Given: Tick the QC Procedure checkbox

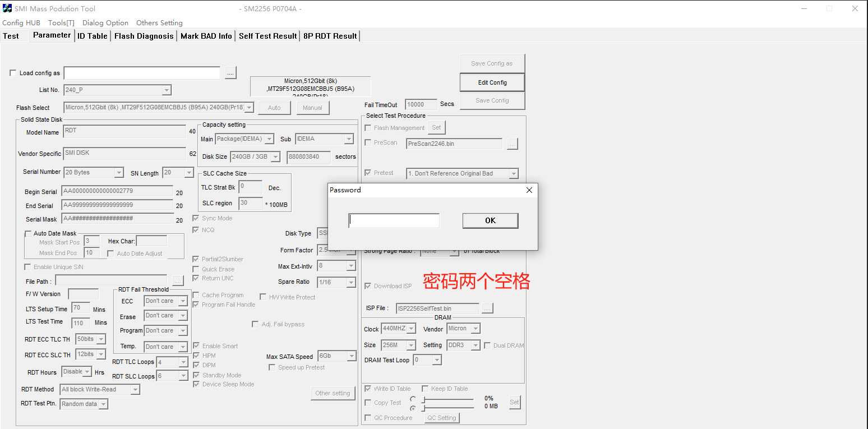Looking at the screenshot, I should [368, 418].
